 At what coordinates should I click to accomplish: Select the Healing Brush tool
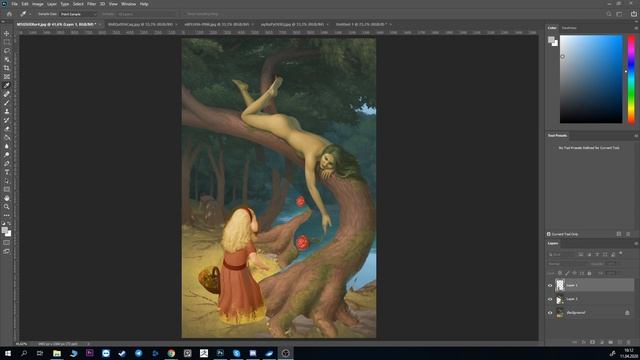point(7,94)
